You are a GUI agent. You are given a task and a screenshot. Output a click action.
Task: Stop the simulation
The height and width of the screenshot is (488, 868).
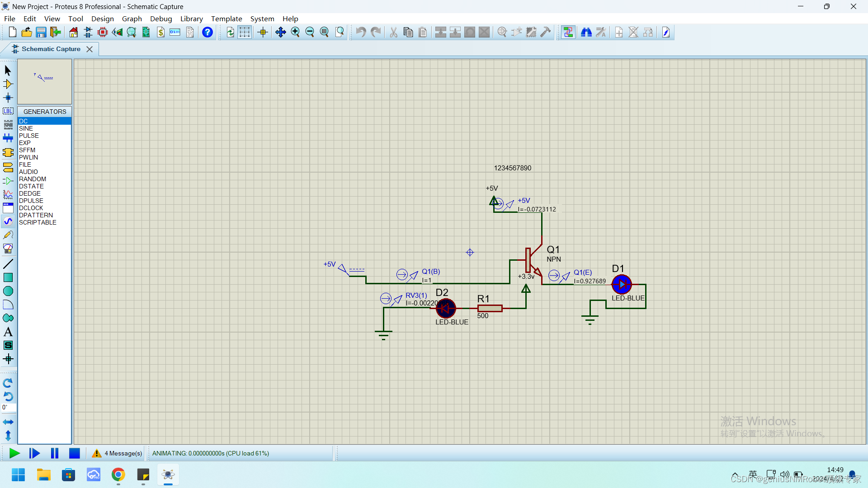pos(75,453)
